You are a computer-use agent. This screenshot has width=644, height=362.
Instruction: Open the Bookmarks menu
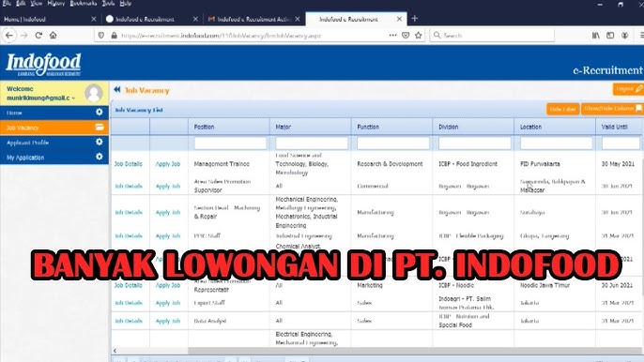pos(84,4)
